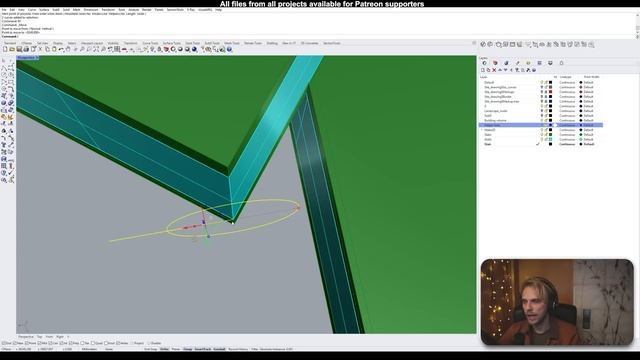640x360 pixels.
Task: Open the Filter selector in status bar
Action: pos(272,349)
